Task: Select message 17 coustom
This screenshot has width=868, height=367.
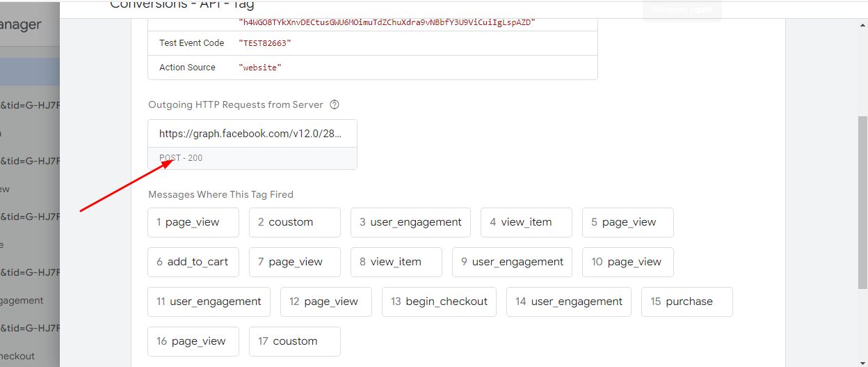Action: coord(294,341)
